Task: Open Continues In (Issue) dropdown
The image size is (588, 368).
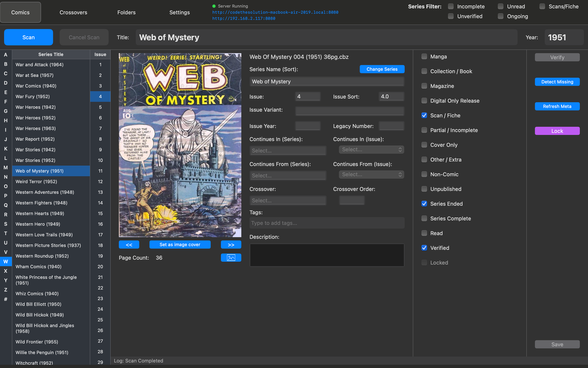Action: point(371,150)
